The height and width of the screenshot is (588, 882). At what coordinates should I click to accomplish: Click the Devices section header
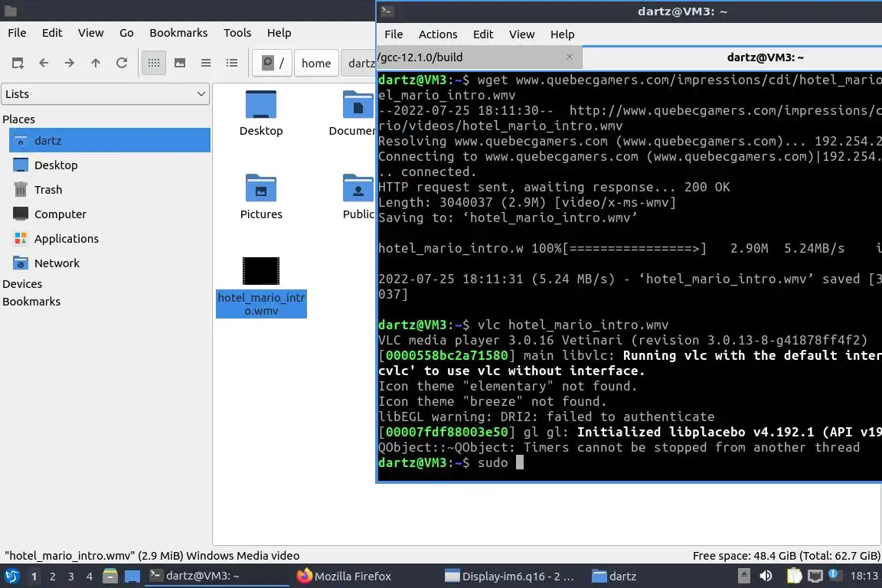(22, 283)
